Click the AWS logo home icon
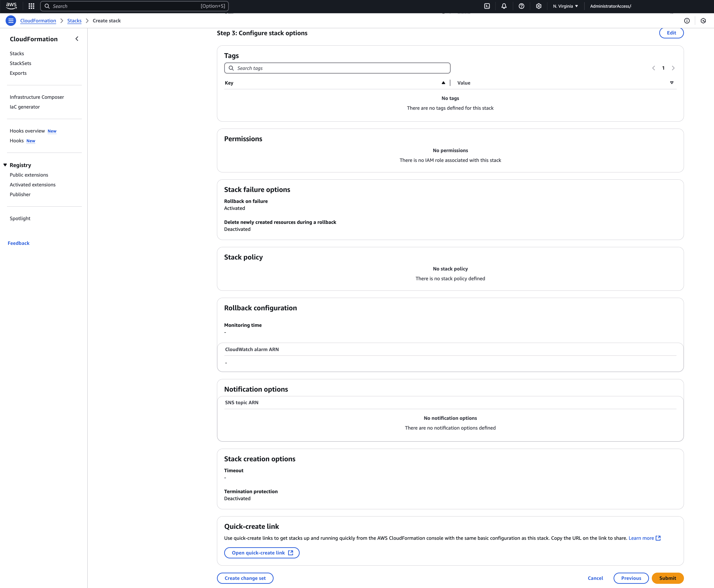The height and width of the screenshot is (588, 714). coord(11,6)
